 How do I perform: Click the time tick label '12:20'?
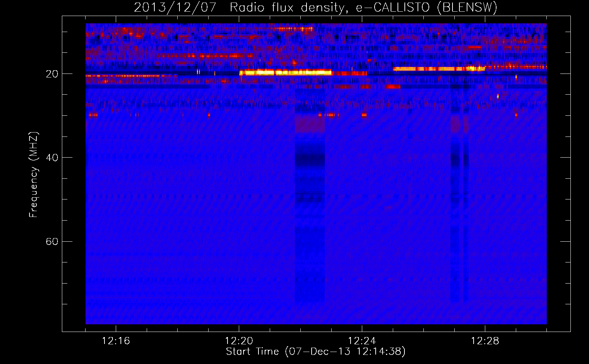pyautogui.click(x=239, y=341)
